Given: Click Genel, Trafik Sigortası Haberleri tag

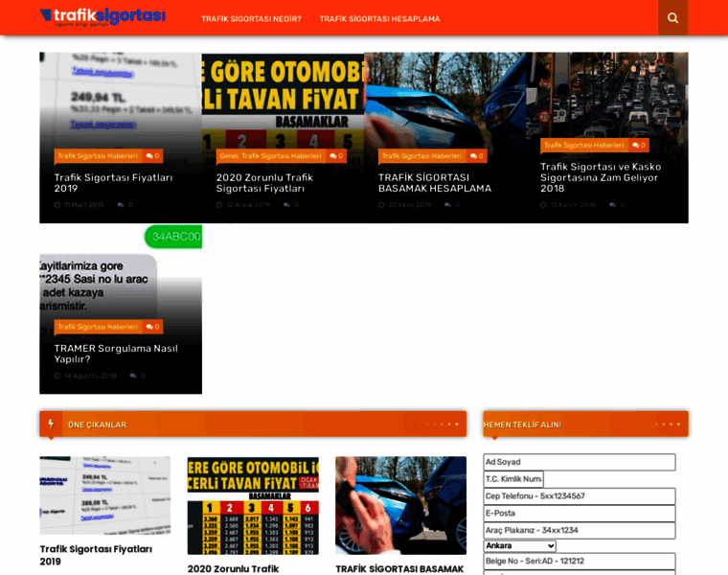Looking at the screenshot, I should point(271,156).
